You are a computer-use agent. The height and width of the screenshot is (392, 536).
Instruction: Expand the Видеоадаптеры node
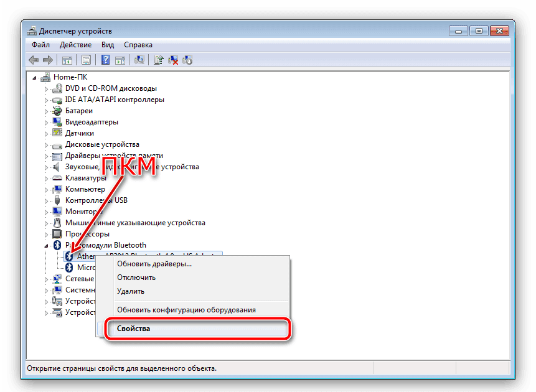point(46,123)
